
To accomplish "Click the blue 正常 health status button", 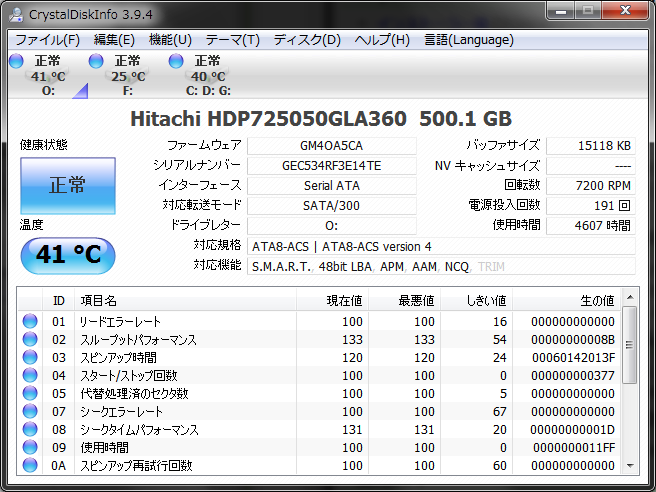I will pyautogui.click(x=68, y=186).
